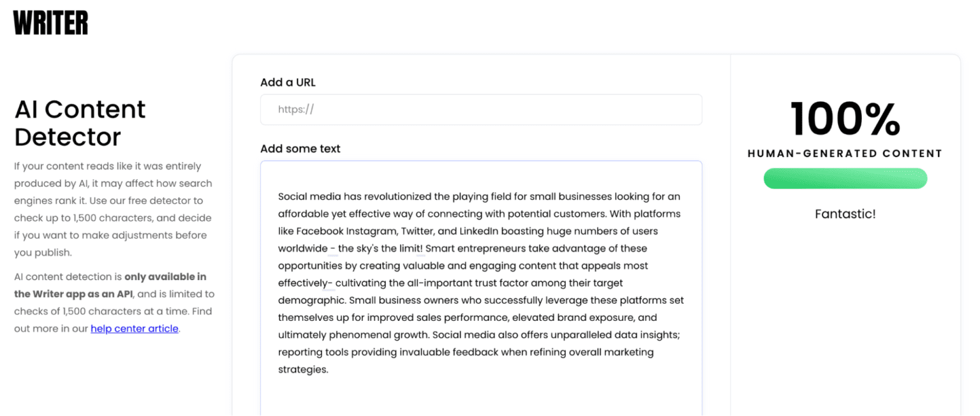
Task: Click the HUMAN-GENERATED CONTENT label
Action: click(845, 153)
